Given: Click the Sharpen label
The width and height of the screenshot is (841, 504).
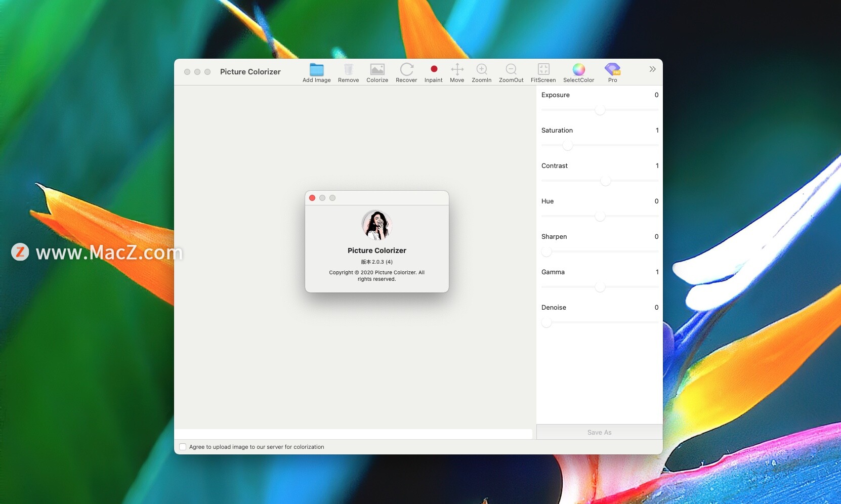Looking at the screenshot, I should click(554, 236).
